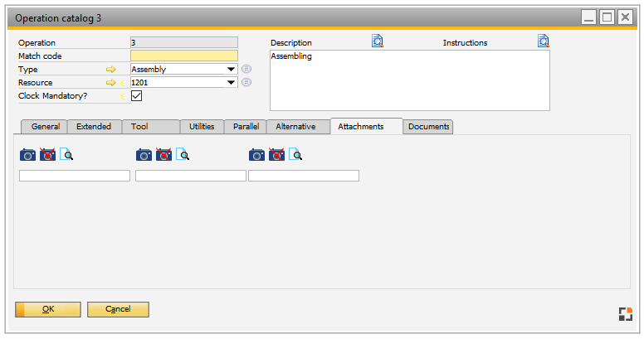Click the orange link arrow beside Type

click(x=111, y=70)
